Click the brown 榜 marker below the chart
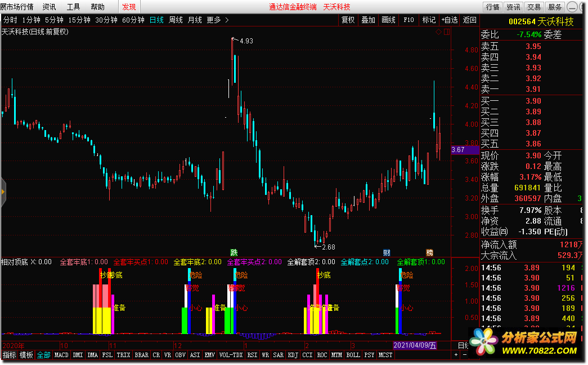588x365 pixels. click(430, 252)
